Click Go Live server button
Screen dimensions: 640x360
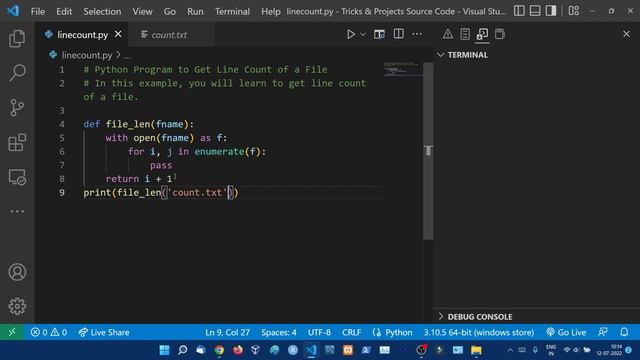(x=566, y=332)
